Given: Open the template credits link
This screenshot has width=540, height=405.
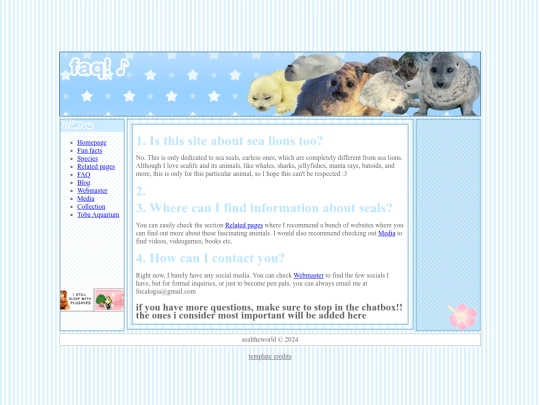Looking at the screenshot, I should [x=270, y=356].
